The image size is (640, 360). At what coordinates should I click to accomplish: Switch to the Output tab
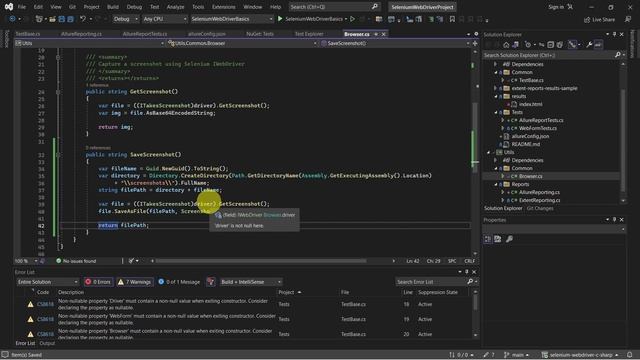(x=47, y=343)
